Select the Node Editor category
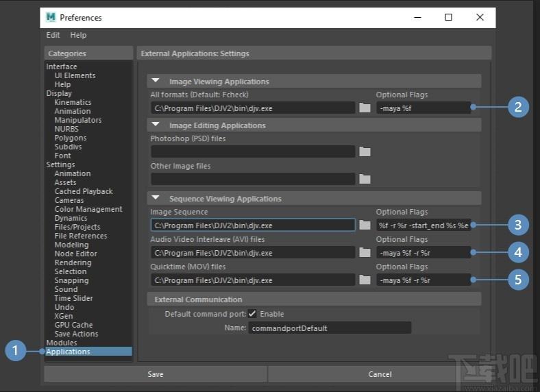 pyautogui.click(x=75, y=254)
